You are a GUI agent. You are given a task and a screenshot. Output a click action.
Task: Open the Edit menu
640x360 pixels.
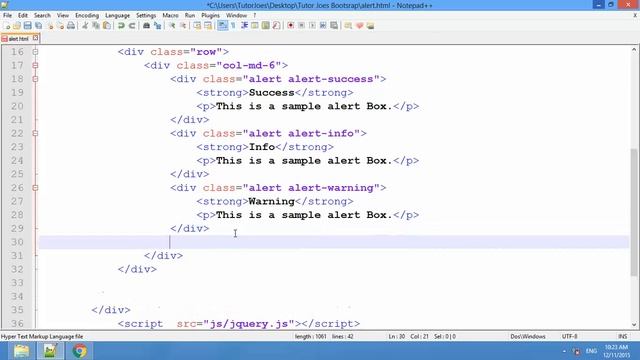(23, 16)
